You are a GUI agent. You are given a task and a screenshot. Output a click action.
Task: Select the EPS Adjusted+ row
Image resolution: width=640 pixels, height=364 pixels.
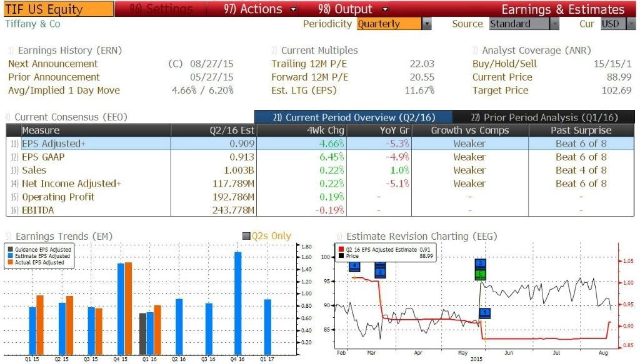320,144
